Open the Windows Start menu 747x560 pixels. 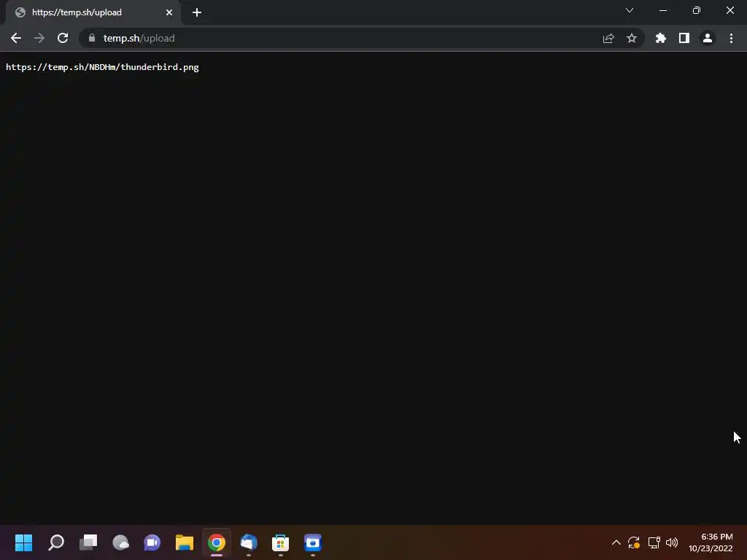point(23,542)
